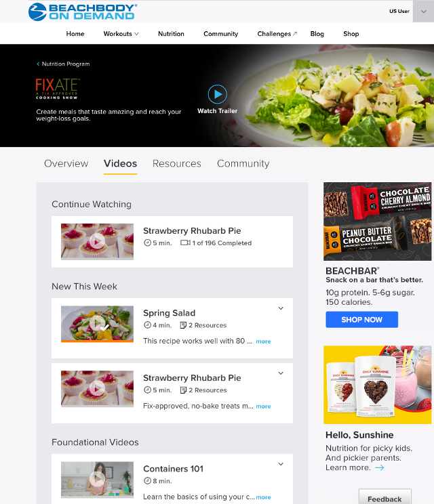Click the Beachbody On Demand logo
This screenshot has height=504, width=434.
[x=83, y=12]
